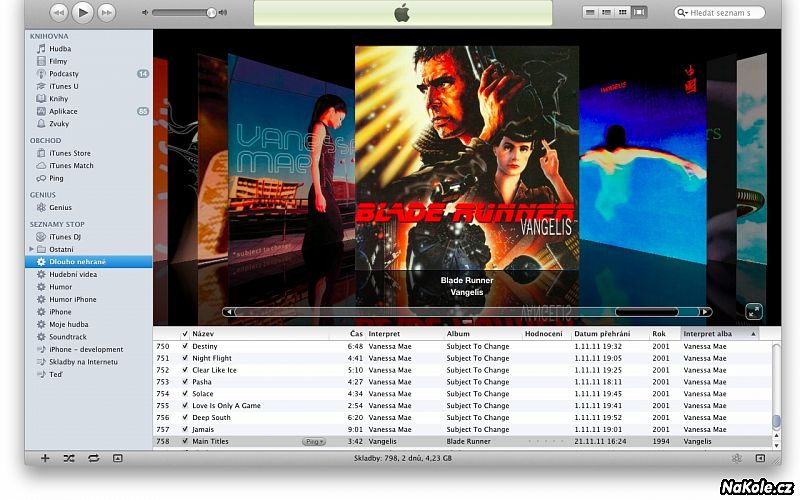This screenshot has width=800, height=500.
Task: Enter Cover Flow full screen
Action: [x=754, y=311]
